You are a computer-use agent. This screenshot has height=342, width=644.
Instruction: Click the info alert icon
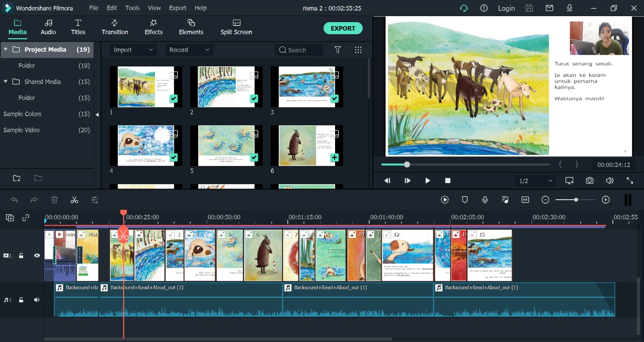(484, 8)
